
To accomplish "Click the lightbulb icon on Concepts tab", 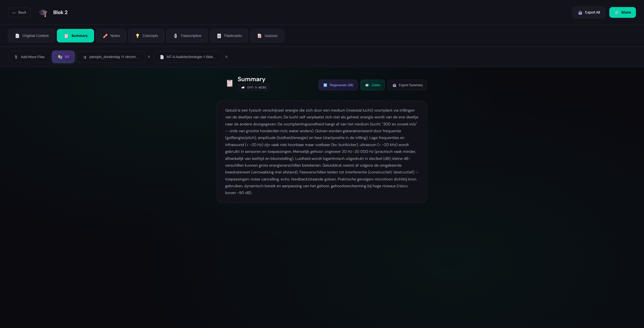I will pyautogui.click(x=137, y=36).
